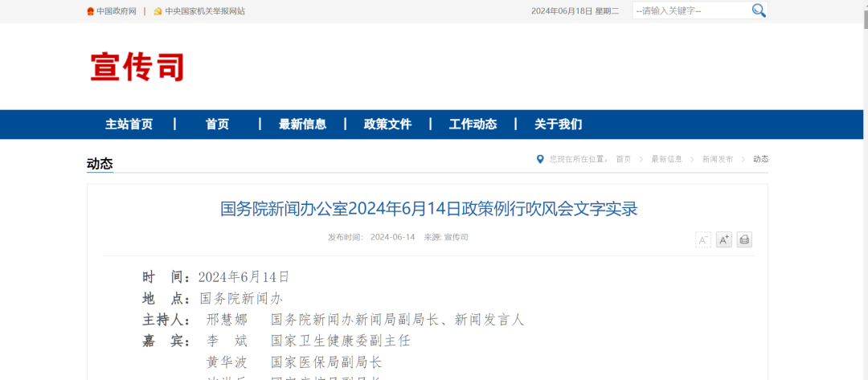Image resolution: width=868 pixels, height=380 pixels.
Task: Open the 最新信息 navigation menu item
Action: (x=302, y=125)
